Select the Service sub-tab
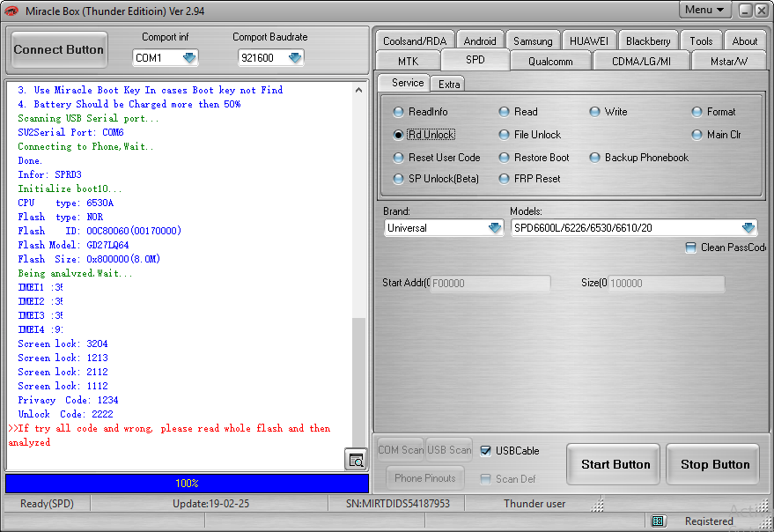This screenshot has width=774, height=532. coord(407,83)
